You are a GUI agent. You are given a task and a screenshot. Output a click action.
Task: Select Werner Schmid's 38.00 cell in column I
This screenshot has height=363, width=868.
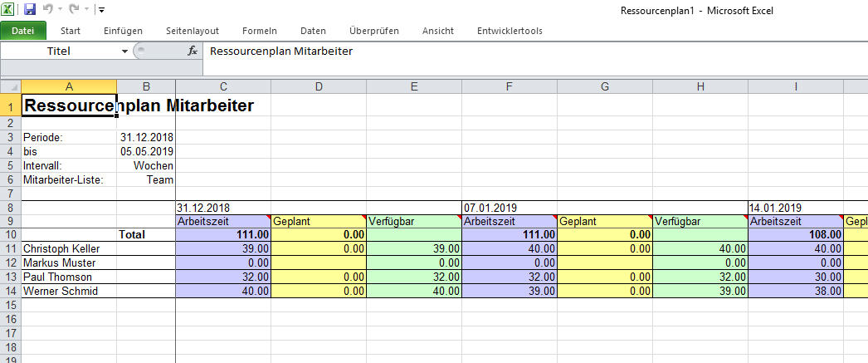coord(796,291)
